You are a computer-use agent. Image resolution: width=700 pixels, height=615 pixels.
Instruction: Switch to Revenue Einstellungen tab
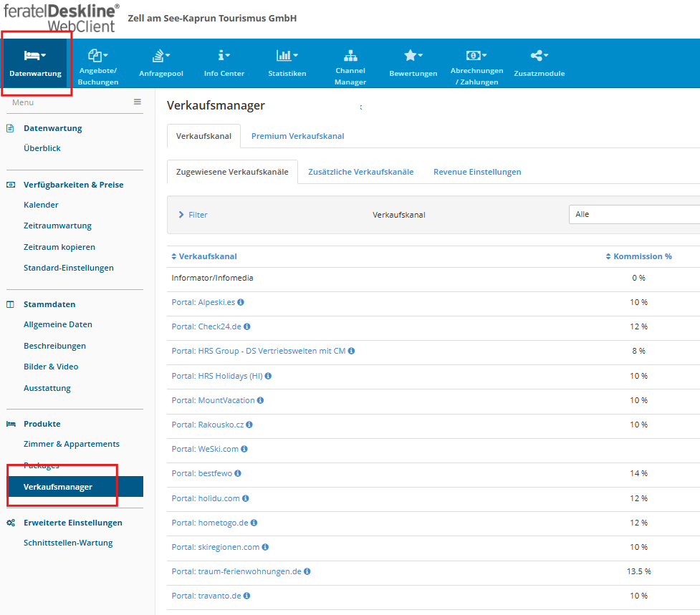pos(477,172)
